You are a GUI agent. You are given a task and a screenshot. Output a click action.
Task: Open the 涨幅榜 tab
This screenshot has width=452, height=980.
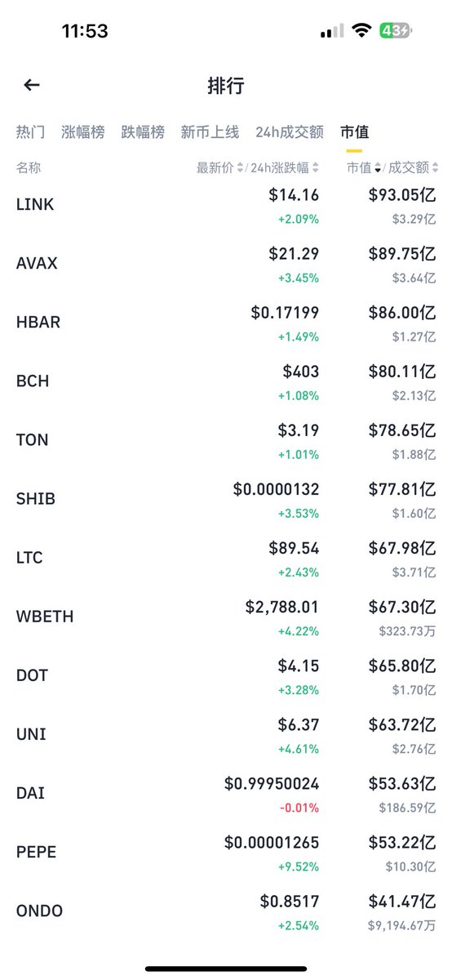click(x=83, y=131)
